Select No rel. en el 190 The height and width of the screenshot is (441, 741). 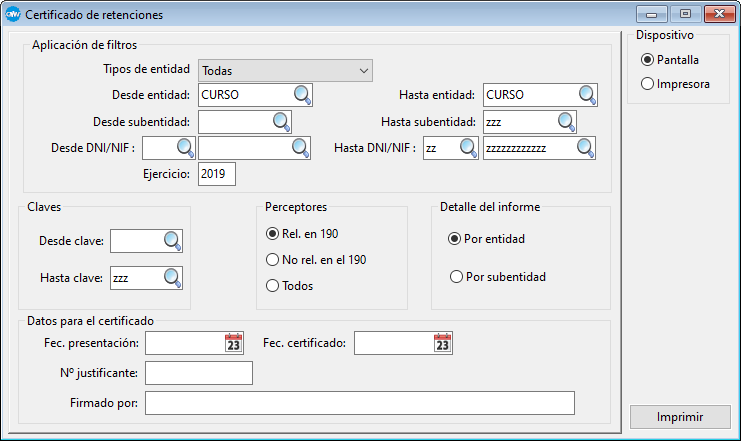click(272, 260)
